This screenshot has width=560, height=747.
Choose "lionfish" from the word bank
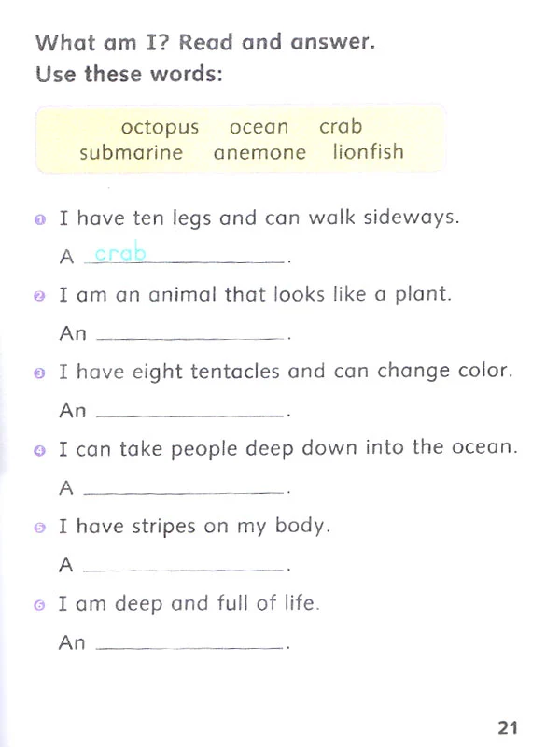click(369, 152)
